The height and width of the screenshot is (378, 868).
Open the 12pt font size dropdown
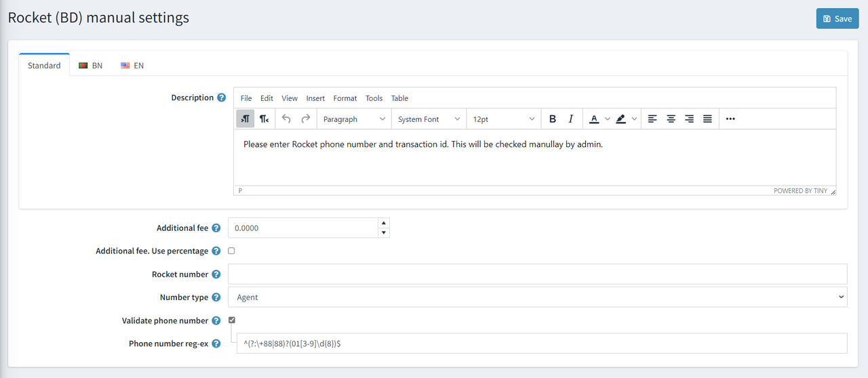click(x=503, y=119)
